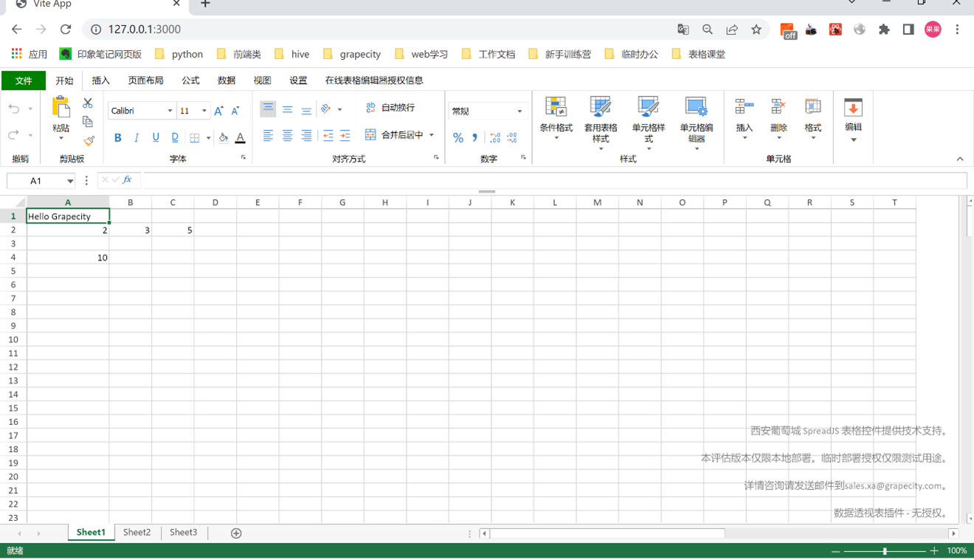
Task: Switch to the 页面布局 ribbon tab
Action: point(145,80)
